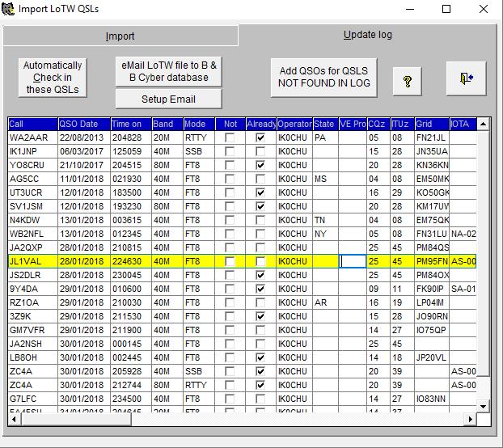Check the Already box for IK1JNP
Screen dimensions: 503x448
coord(260,151)
